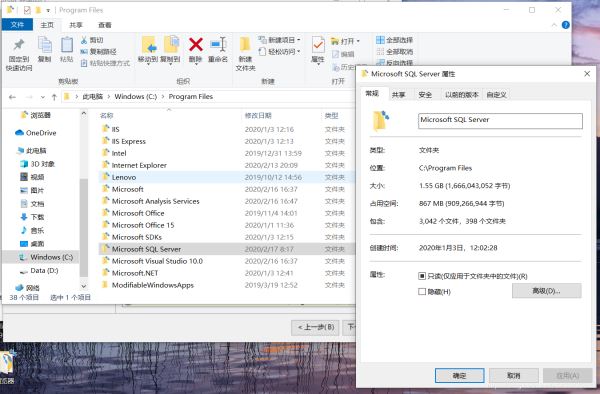Expand quick access toolbar customize arrow
This screenshot has width=600, height=394.
click(48, 10)
